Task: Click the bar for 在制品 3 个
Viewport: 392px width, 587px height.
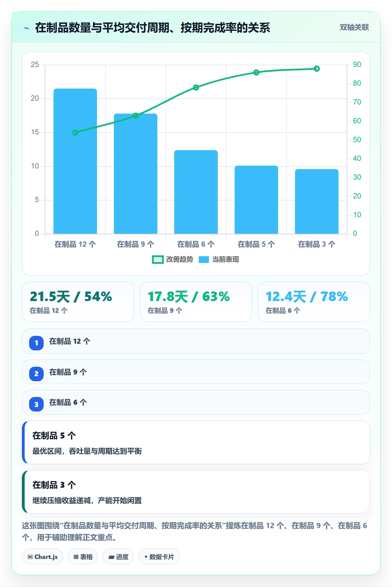Action: [x=317, y=202]
